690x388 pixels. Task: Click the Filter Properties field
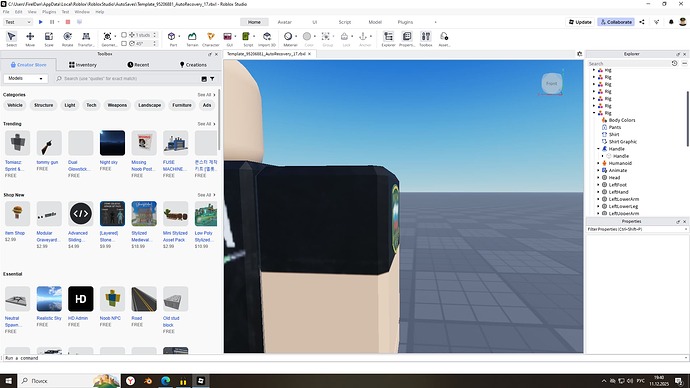[636, 229]
